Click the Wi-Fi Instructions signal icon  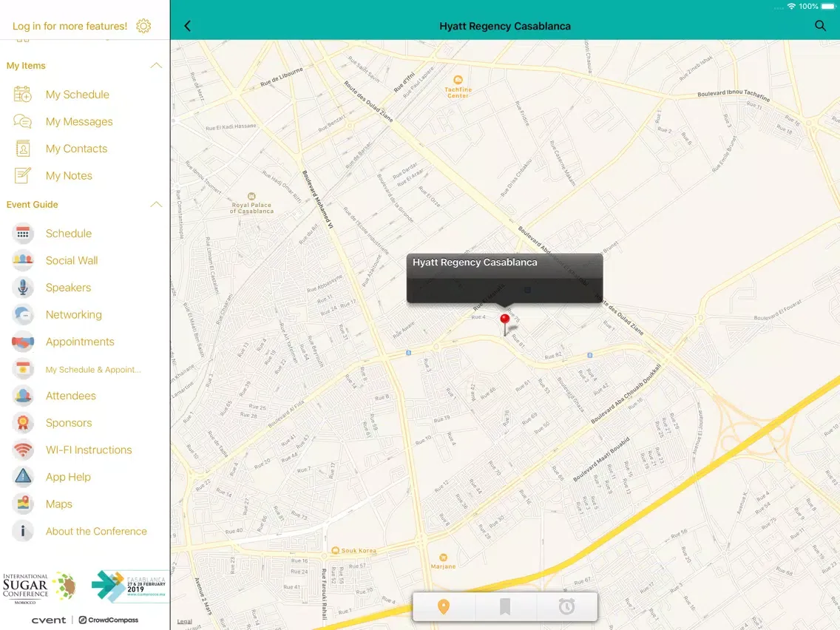coord(22,450)
